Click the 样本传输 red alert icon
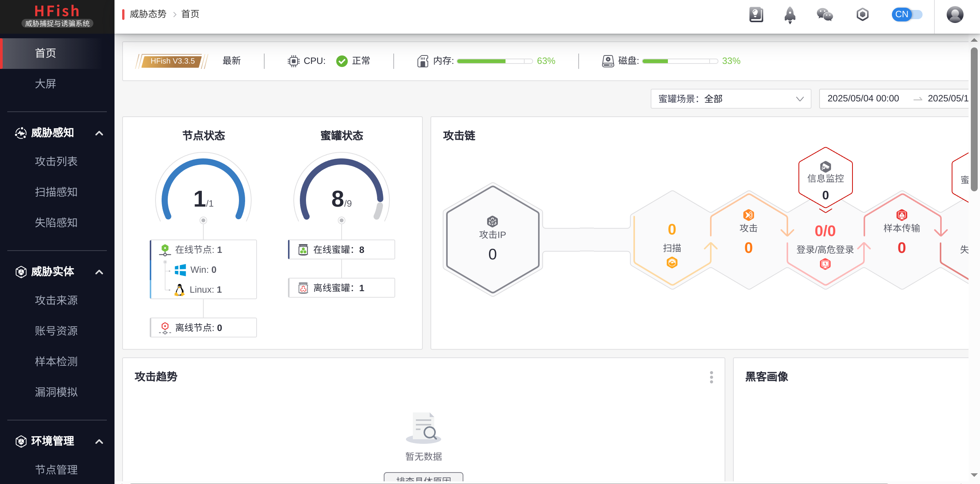This screenshot has height=484, width=980. pos(901,215)
